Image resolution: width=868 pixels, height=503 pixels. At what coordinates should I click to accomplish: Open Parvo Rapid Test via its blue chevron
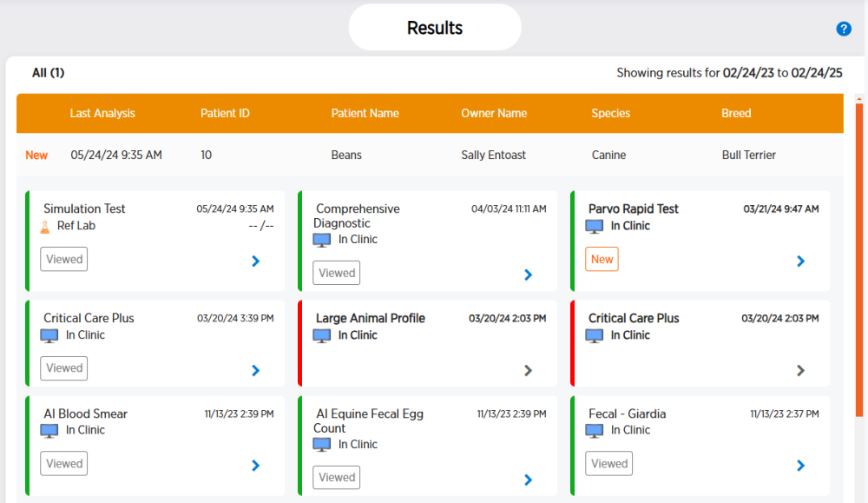click(800, 261)
